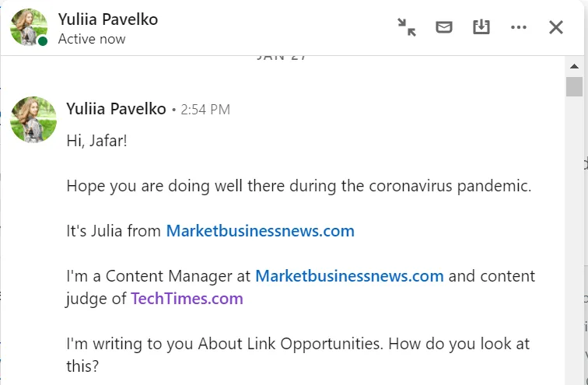
Task: Open the TechTimes.com link
Action: [187, 298]
